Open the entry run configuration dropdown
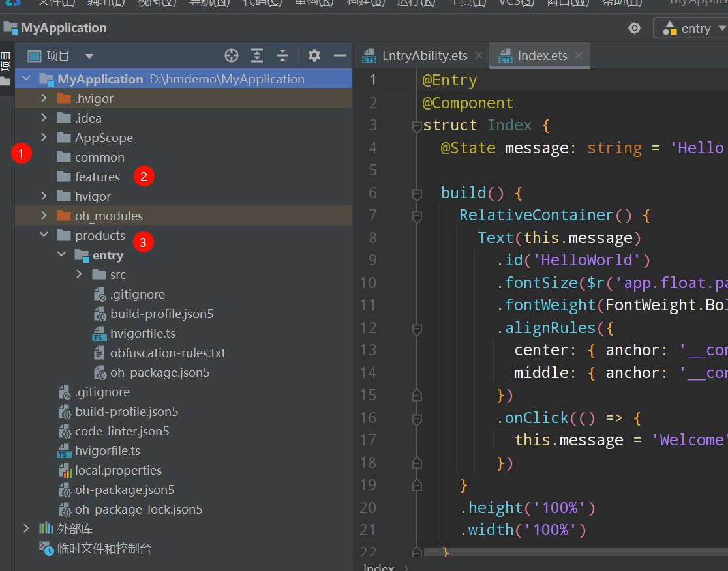This screenshot has height=571, width=728. click(x=691, y=28)
